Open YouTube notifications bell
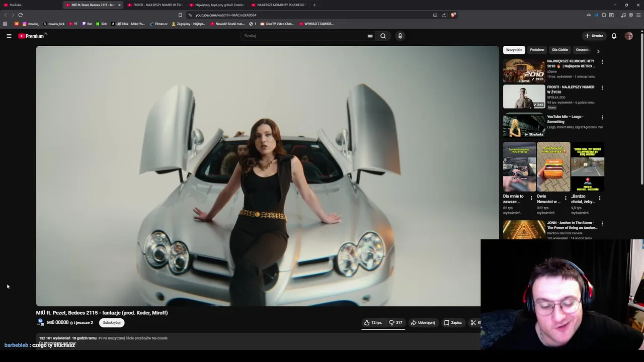 point(614,36)
